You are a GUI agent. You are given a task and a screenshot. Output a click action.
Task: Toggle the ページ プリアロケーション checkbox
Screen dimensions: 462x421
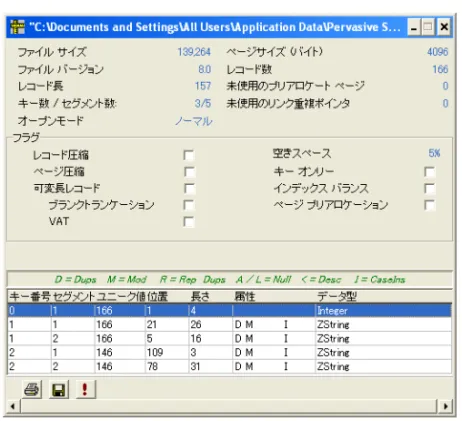click(429, 205)
